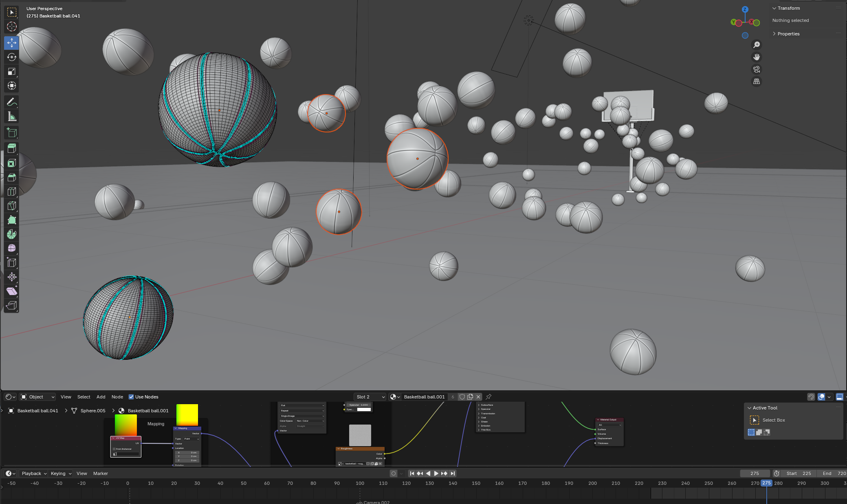Image resolution: width=847 pixels, height=504 pixels.
Task: Open the node editor Select menu
Action: 84,397
